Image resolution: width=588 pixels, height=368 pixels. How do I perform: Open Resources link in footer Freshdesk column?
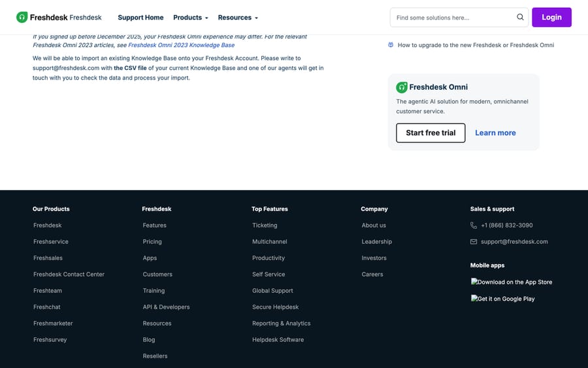(157, 324)
